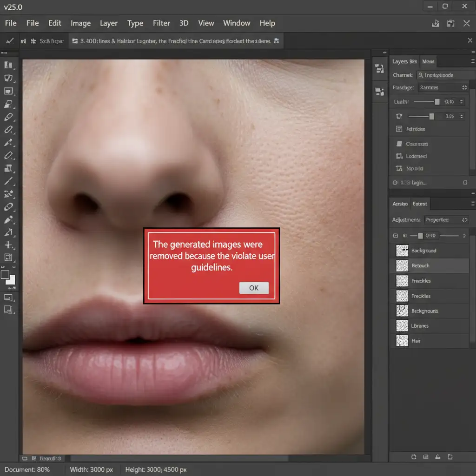476x476 pixels.
Task: Click the upper panel icon in collapsed dock
Action: click(x=379, y=69)
